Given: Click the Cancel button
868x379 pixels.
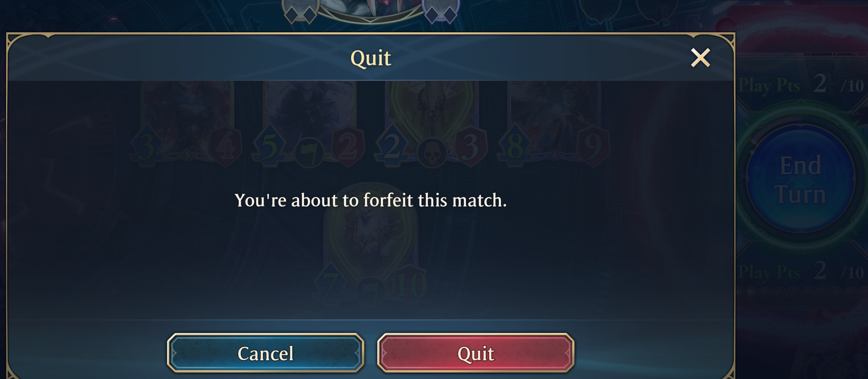Looking at the screenshot, I should coord(266,353).
